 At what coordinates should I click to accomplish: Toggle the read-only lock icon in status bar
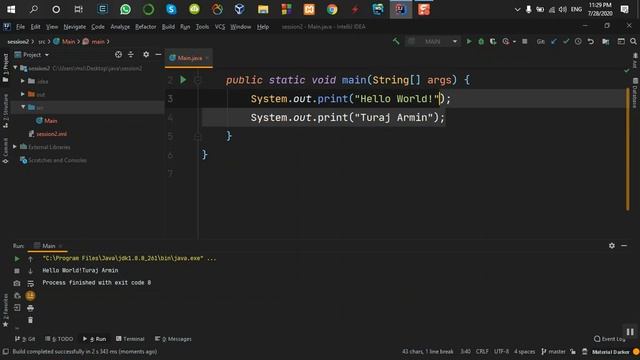click(x=573, y=351)
